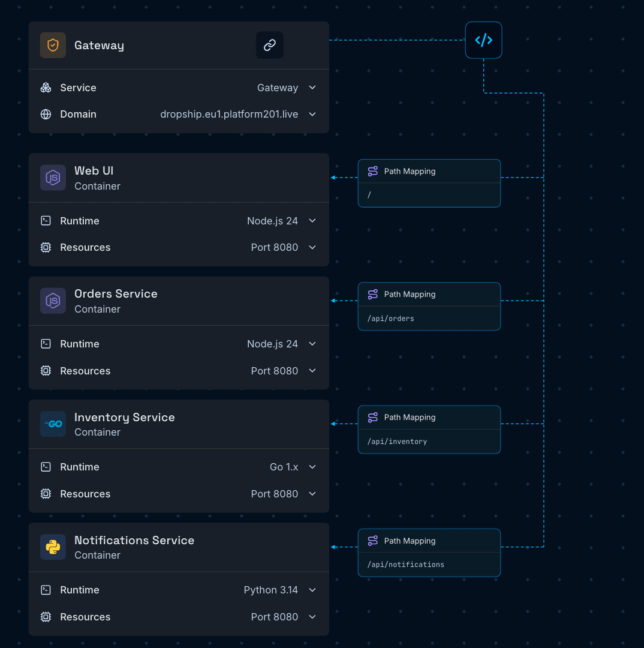Expand Web UI Runtime chevron
Image resolution: width=644 pixels, height=648 pixels.
[x=312, y=221]
